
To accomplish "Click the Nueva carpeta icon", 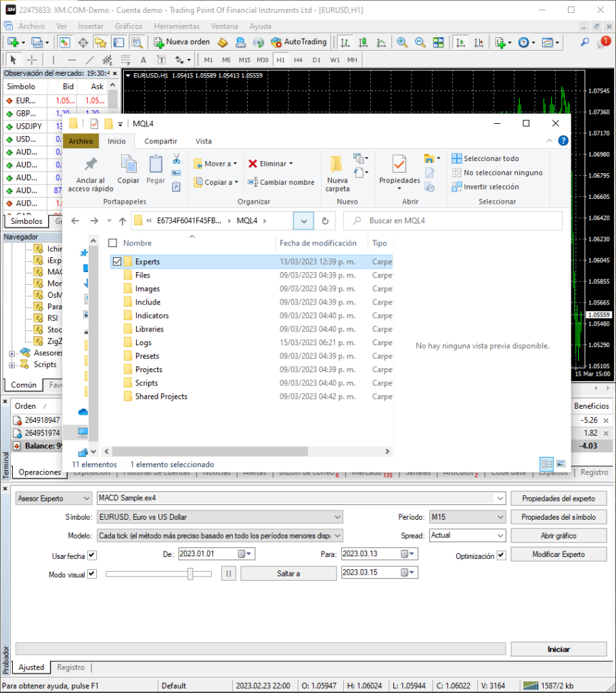I will click(x=336, y=164).
